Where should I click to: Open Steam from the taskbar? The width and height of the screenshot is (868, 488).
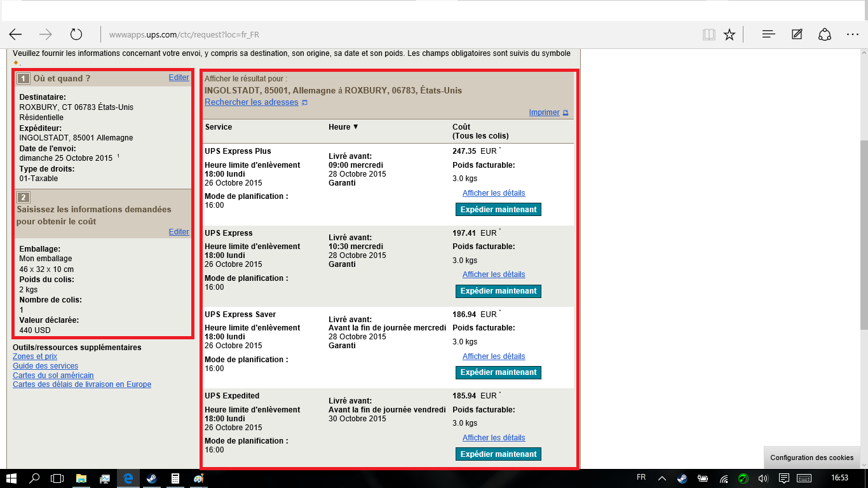pos(151,478)
